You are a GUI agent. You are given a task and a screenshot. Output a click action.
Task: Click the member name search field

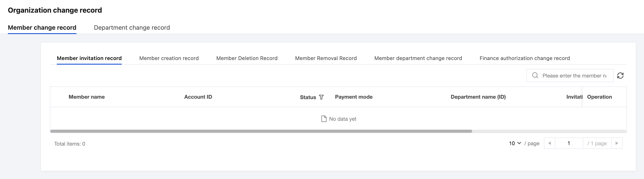pos(574,76)
